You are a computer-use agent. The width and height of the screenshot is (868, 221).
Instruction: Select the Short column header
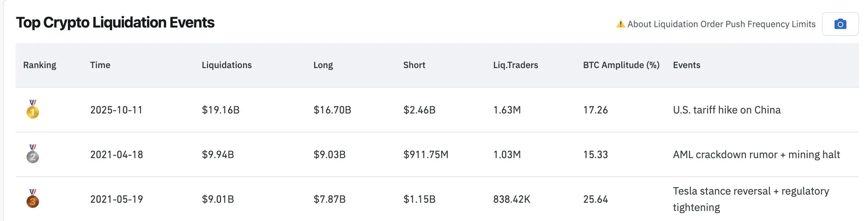point(414,65)
